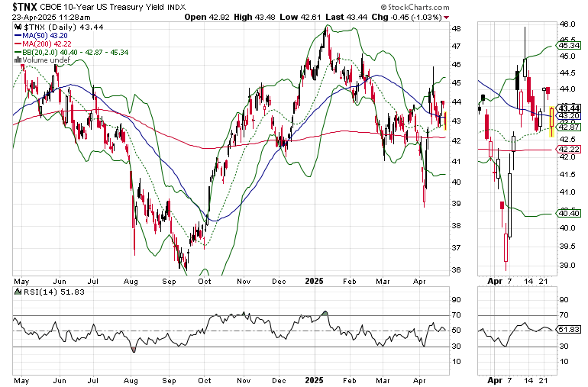Click yellow-highlighted latest candle in zoomed panel
588x387 pixels.
coord(551,121)
